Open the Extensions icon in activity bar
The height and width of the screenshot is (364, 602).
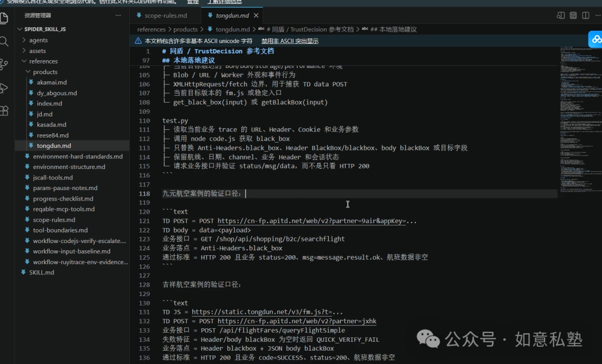pos(4,111)
